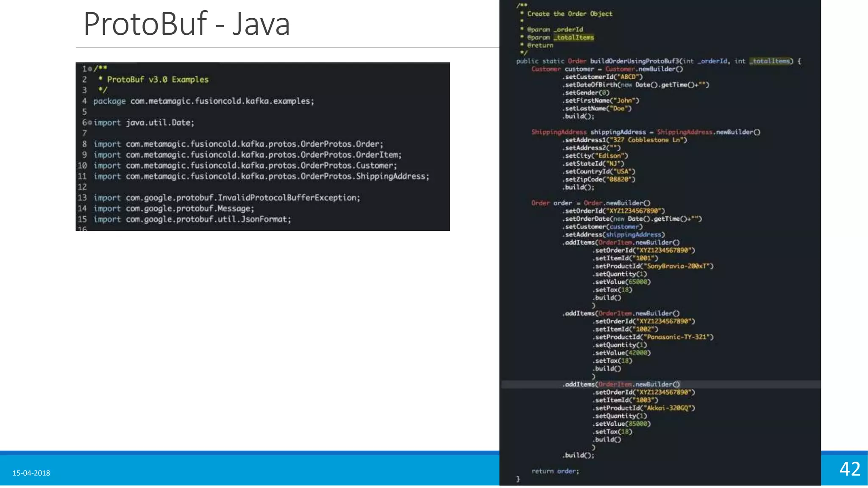The width and height of the screenshot is (868, 488).
Task: Click the slide title "ProtoBuf - Java"
Action: pos(186,24)
